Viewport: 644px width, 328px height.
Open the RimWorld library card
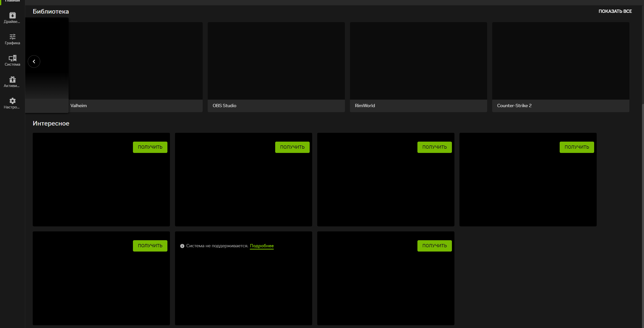pos(418,67)
